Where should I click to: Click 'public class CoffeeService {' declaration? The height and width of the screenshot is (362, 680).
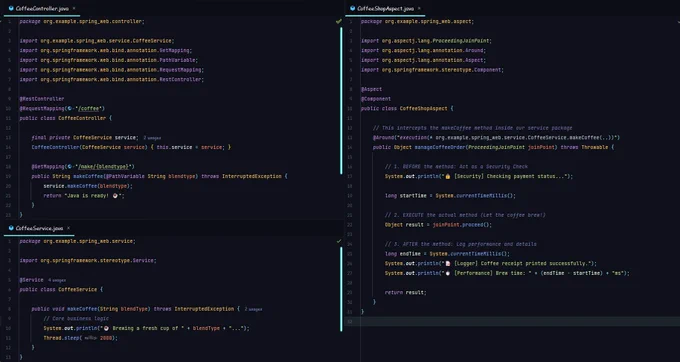tap(61, 290)
